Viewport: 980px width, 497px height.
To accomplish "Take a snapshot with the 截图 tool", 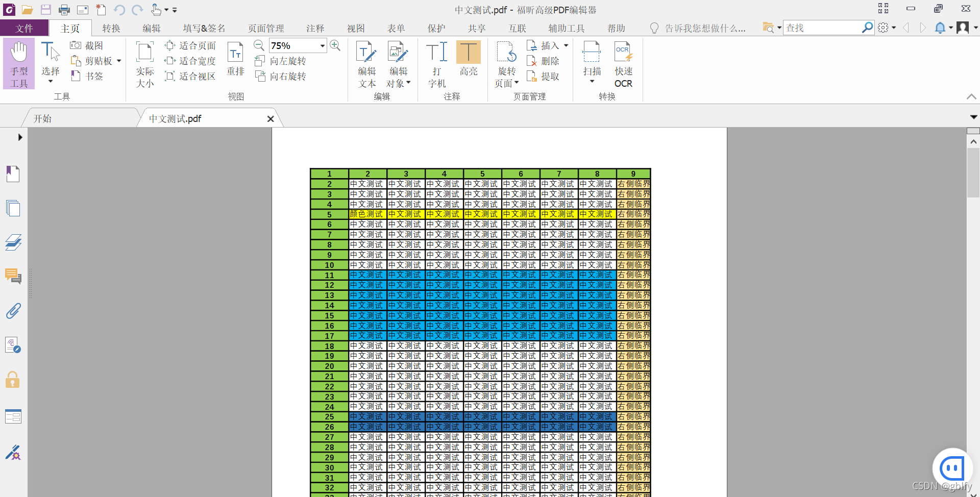I will 87,45.
